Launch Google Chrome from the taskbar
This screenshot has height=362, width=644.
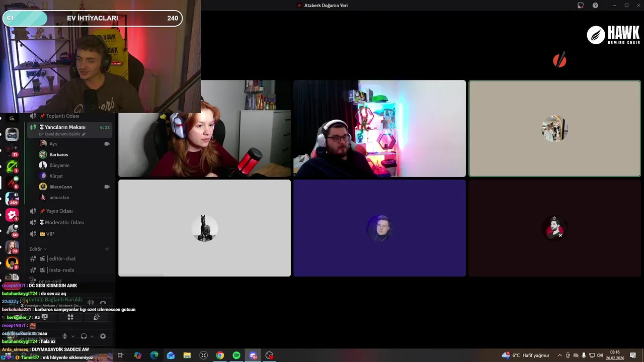pyautogui.click(x=220, y=355)
